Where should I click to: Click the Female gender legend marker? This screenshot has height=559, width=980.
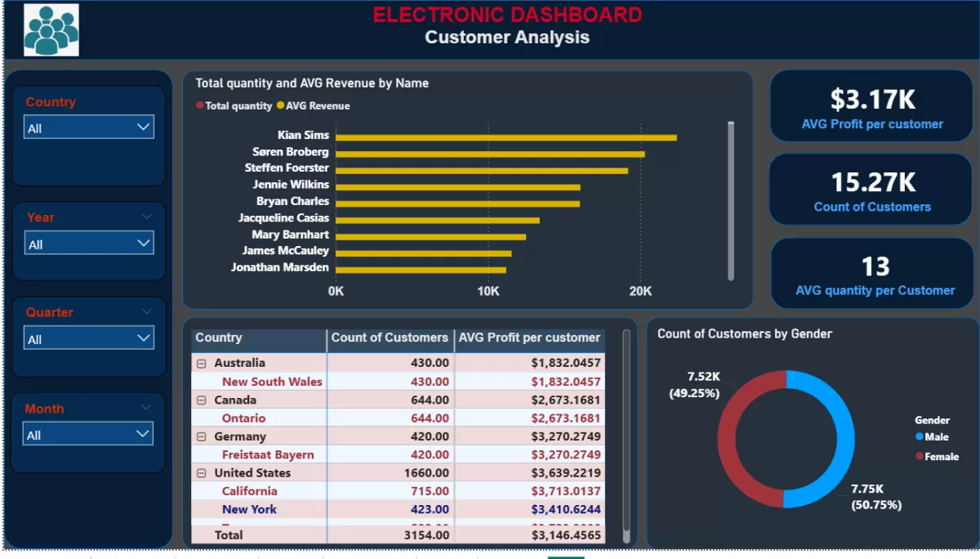pos(919,456)
